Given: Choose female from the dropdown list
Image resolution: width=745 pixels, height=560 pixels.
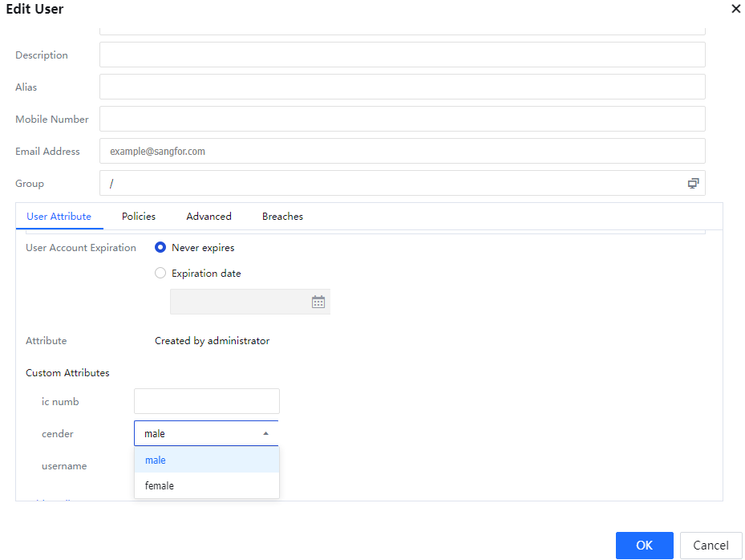Looking at the screenshot, I should tap(206, 485).
